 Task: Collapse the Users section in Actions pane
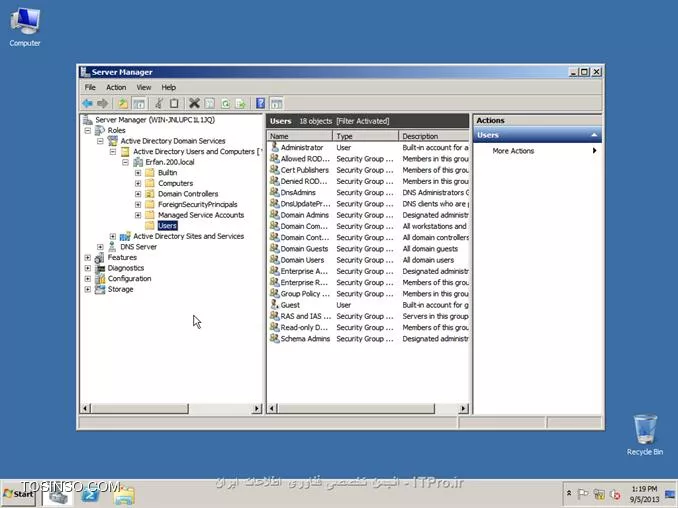tap(594, 135)
